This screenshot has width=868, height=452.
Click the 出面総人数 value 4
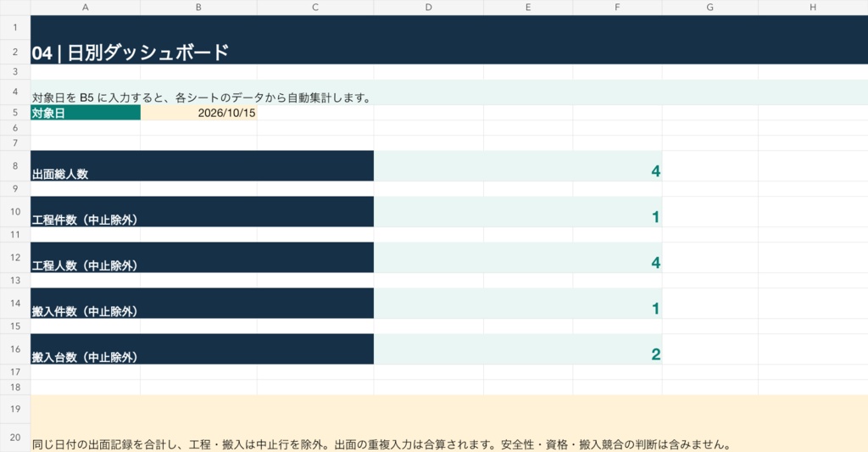click(x=518, y=165)
